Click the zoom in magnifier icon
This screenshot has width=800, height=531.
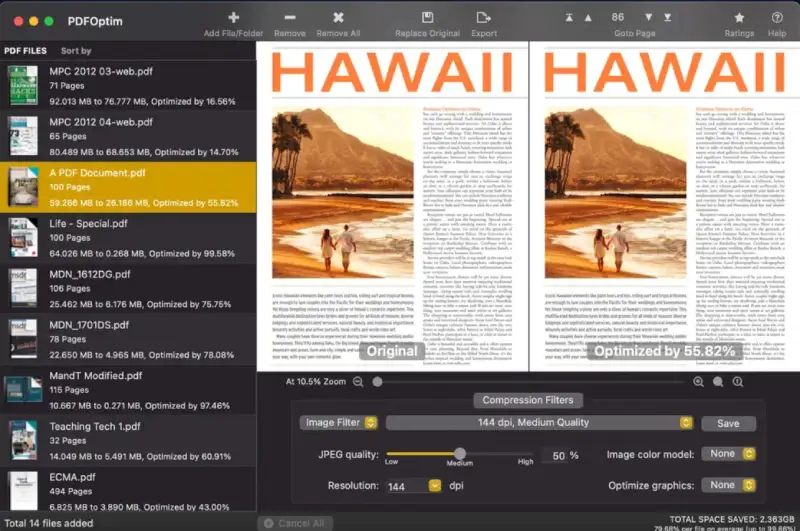pos(699,382)
